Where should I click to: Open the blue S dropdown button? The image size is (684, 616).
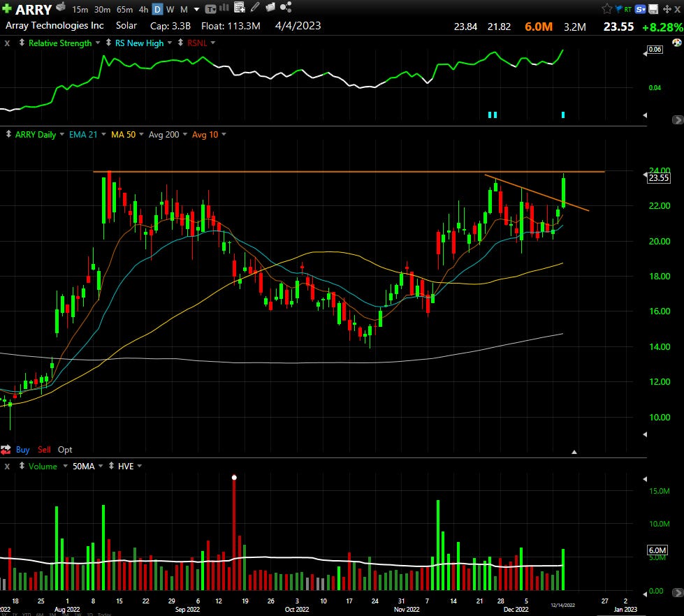pyautogui.click(x=641, y=8)
